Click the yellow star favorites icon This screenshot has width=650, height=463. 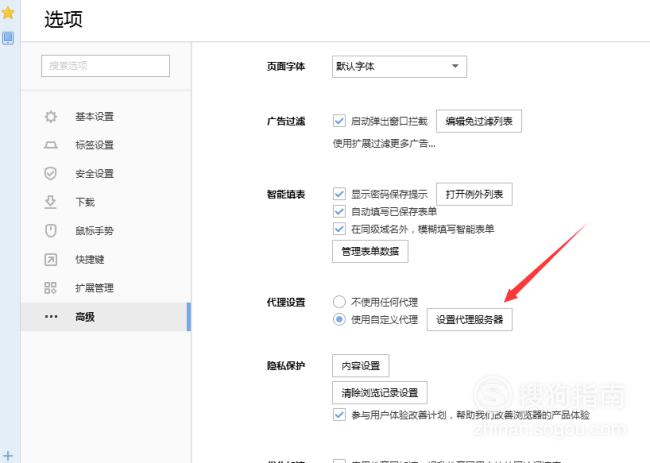(8, 13)
